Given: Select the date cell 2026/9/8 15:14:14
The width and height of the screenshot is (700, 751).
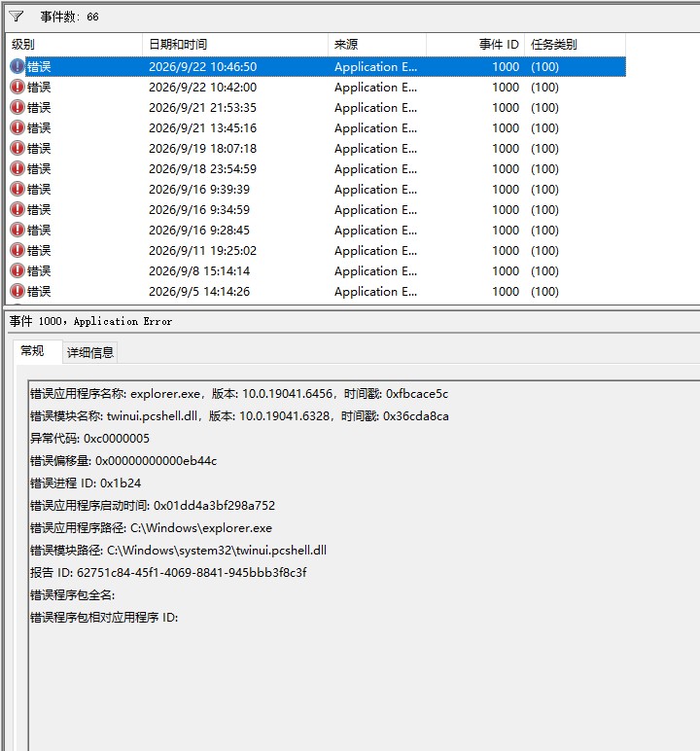Looking at the screenshot, I should [199, 271].
